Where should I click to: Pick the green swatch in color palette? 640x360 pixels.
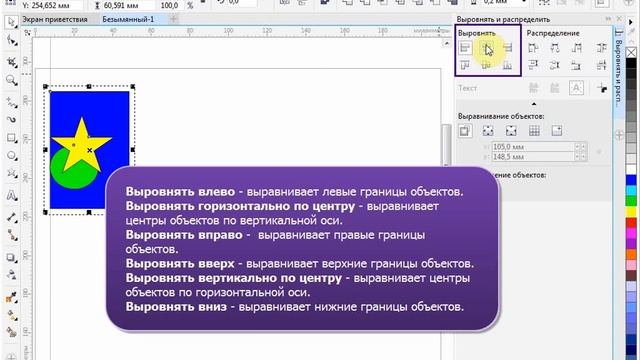pyautogui.click(x=631, y=201)
